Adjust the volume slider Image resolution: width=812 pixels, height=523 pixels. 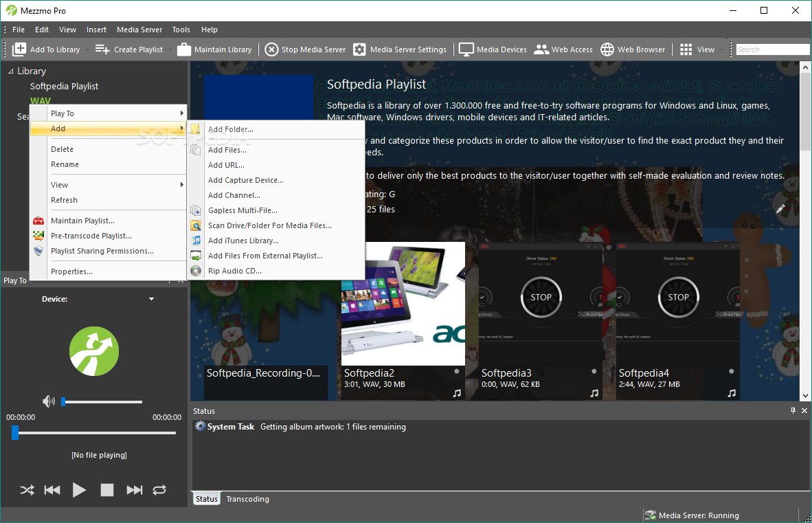[102, 402]
